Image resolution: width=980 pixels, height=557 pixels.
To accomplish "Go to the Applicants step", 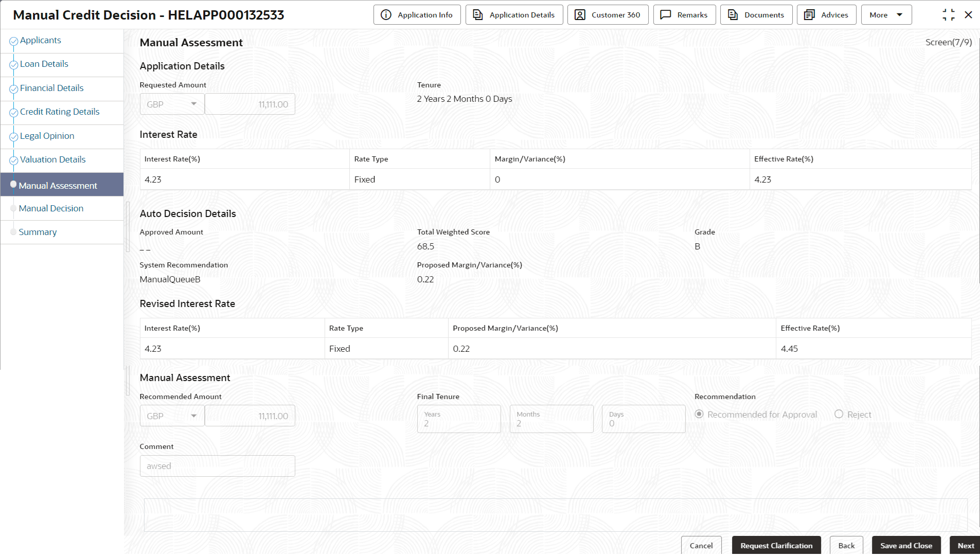I will 41,40.
